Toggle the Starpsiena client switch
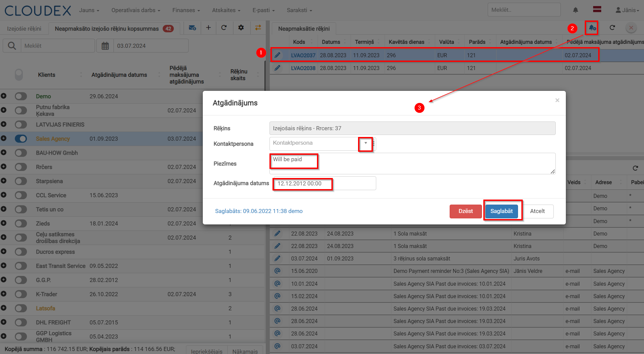Screen dimensions: 644x354 [x=21, y=181]
